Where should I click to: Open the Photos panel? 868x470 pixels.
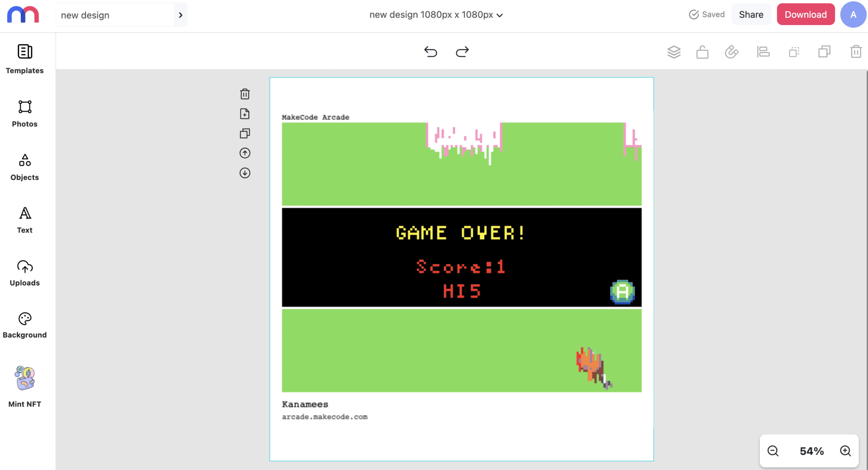(25, 112)
